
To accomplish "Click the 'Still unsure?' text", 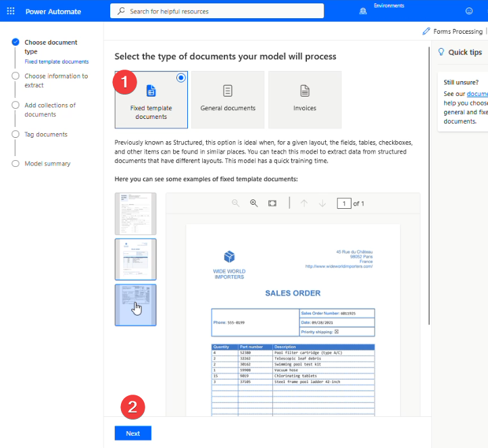I will (x=461, y=82).
